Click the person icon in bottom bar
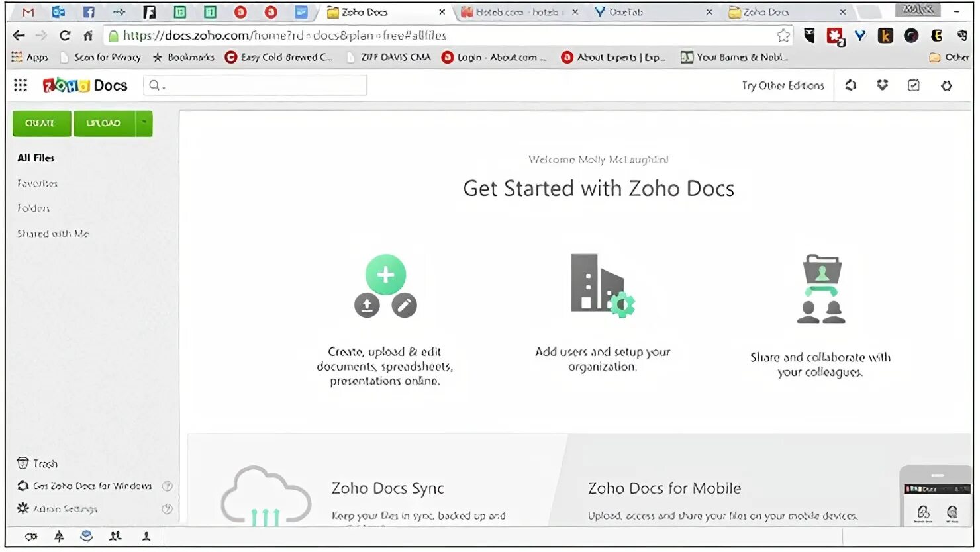The image size is (980, 552). (146, 536)
